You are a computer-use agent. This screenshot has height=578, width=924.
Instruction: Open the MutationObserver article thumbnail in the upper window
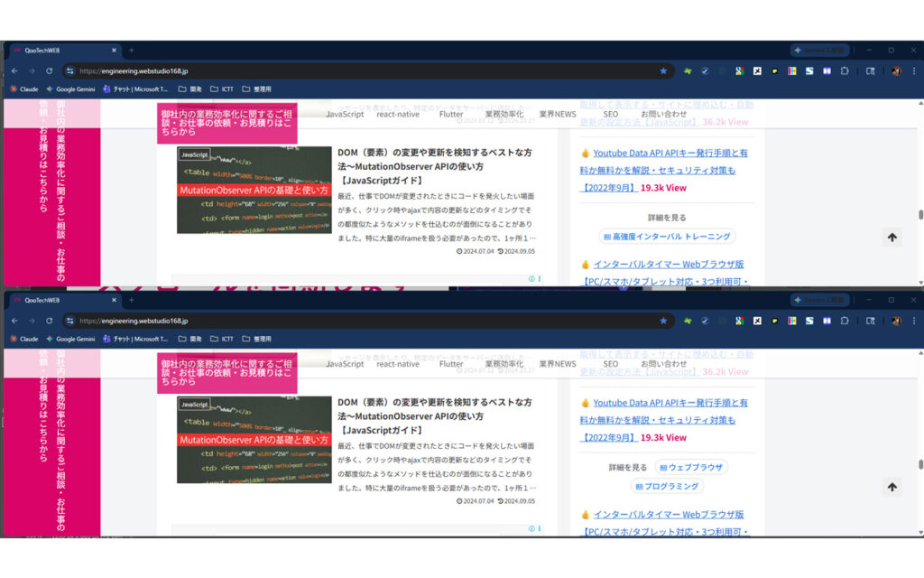(x=254, y=190)
